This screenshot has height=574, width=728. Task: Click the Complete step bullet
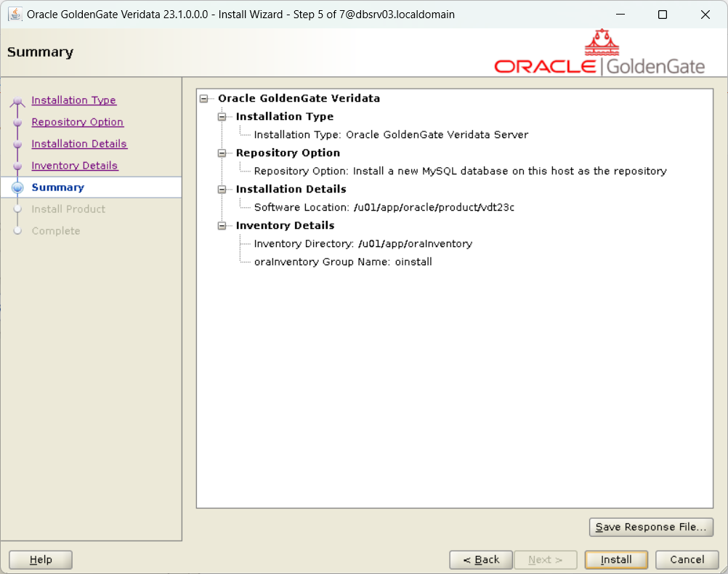coord(17,231)
